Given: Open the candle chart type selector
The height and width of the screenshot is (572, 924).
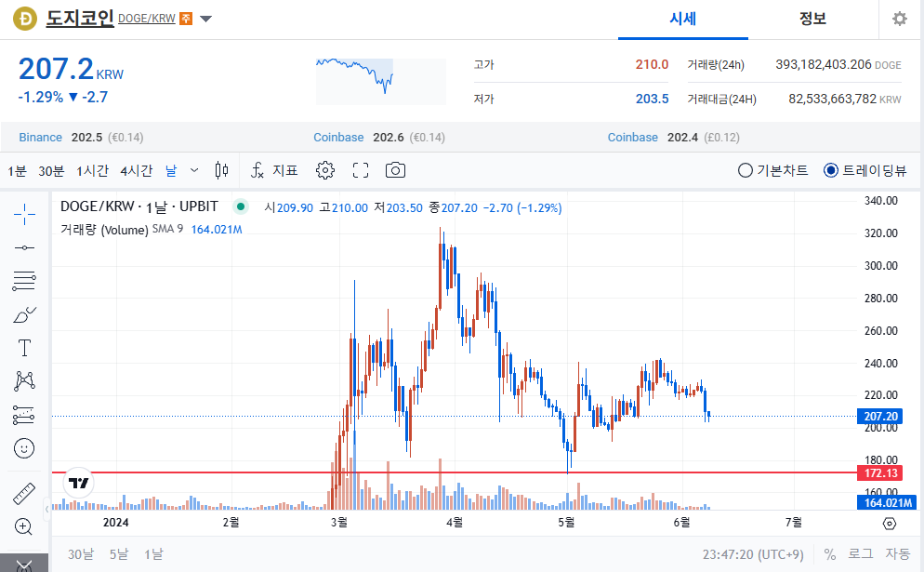Looking at the screenshot, I should pyautogui.click(x=221, y=170).
